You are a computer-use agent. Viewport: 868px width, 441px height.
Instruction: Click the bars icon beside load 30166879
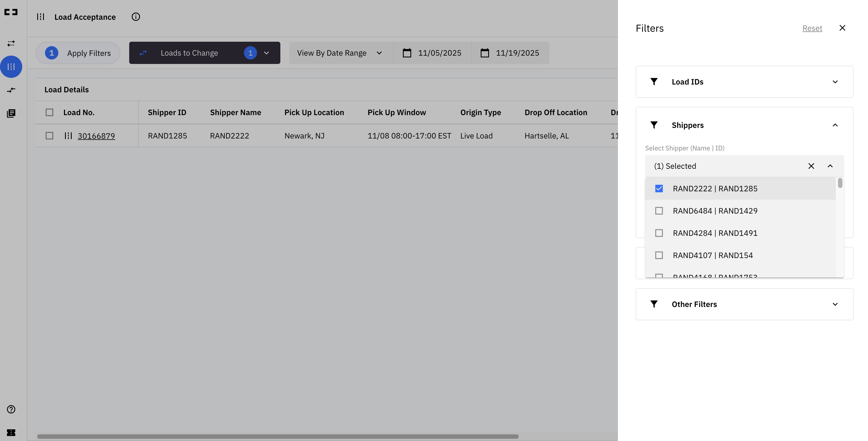pos(68,136)
